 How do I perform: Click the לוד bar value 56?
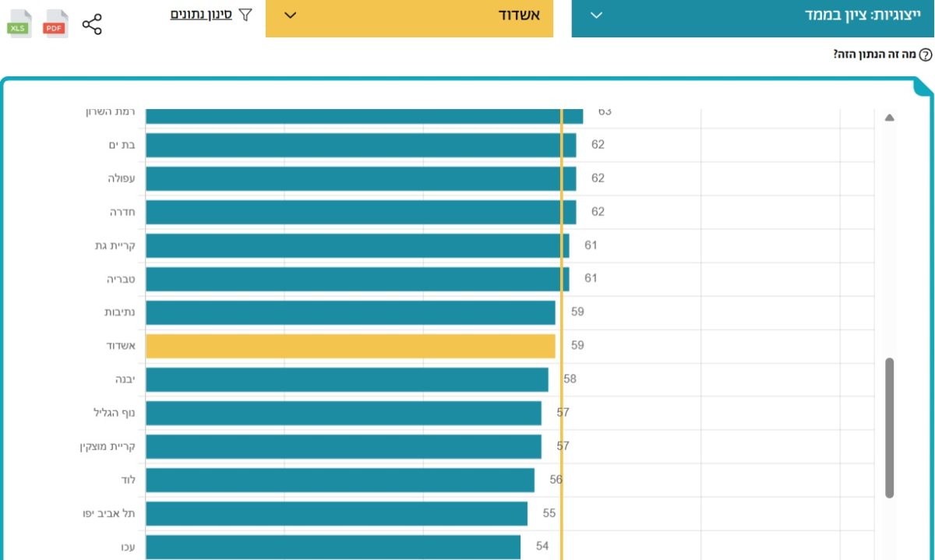[556, 480]
